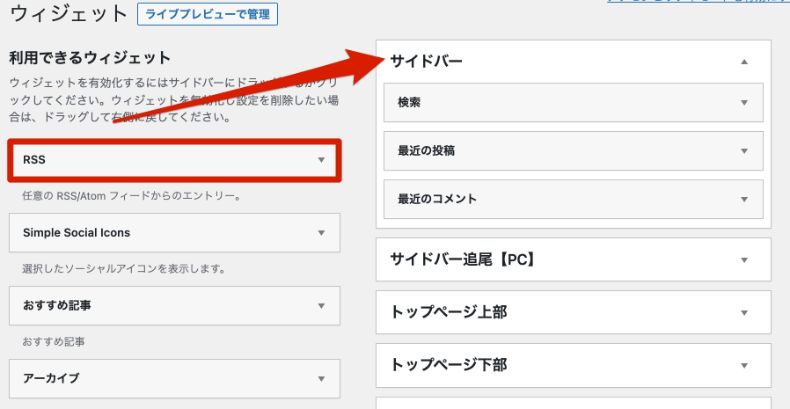
Task: Expand the アーカイブ widget arrow
Action: 321,379
